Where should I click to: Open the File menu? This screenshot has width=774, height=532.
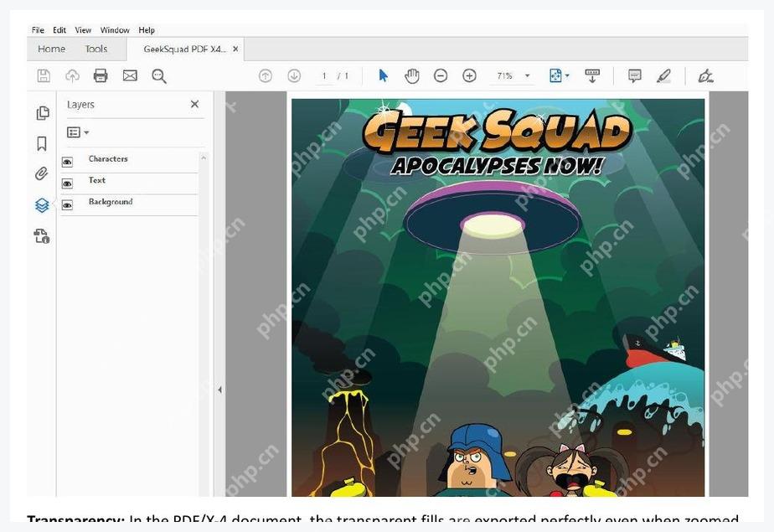click(x=38, y=30)
